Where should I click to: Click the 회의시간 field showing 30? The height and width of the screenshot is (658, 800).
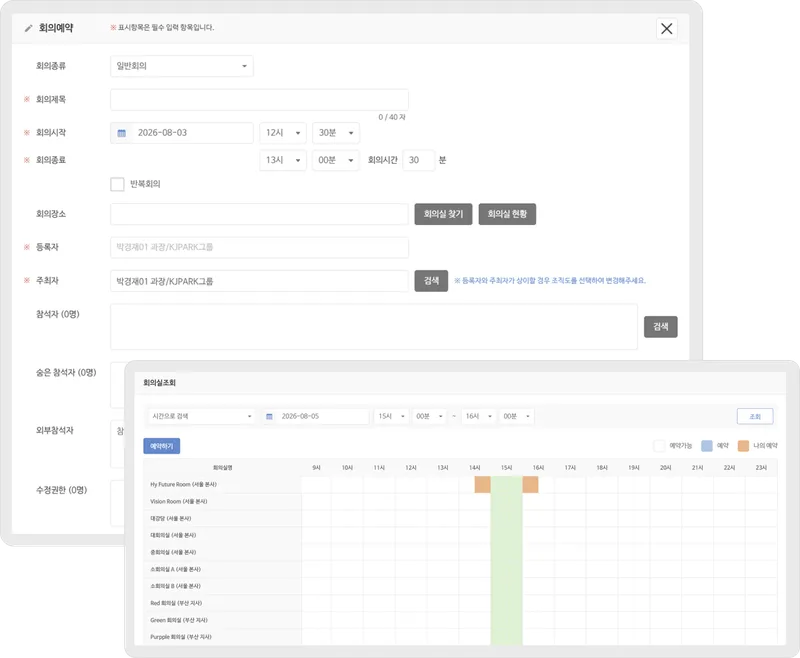[418, 160]
